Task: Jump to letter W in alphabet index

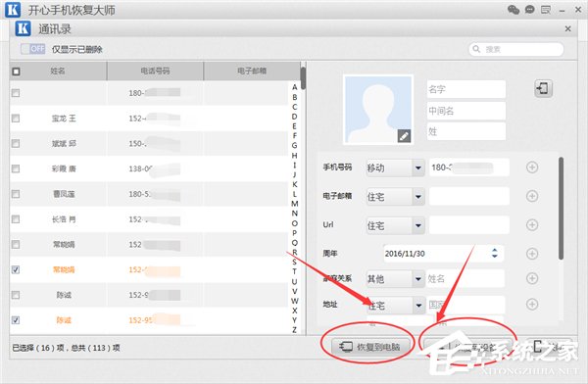Action: point(294,301)
